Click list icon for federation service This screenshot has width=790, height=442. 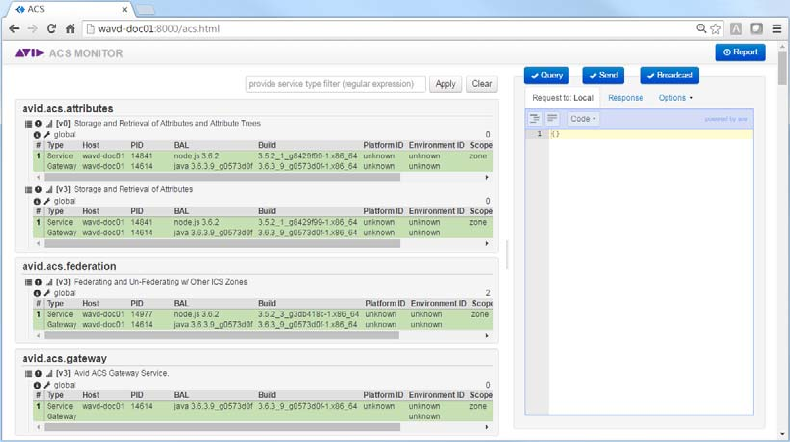click(x=28, y=282)
